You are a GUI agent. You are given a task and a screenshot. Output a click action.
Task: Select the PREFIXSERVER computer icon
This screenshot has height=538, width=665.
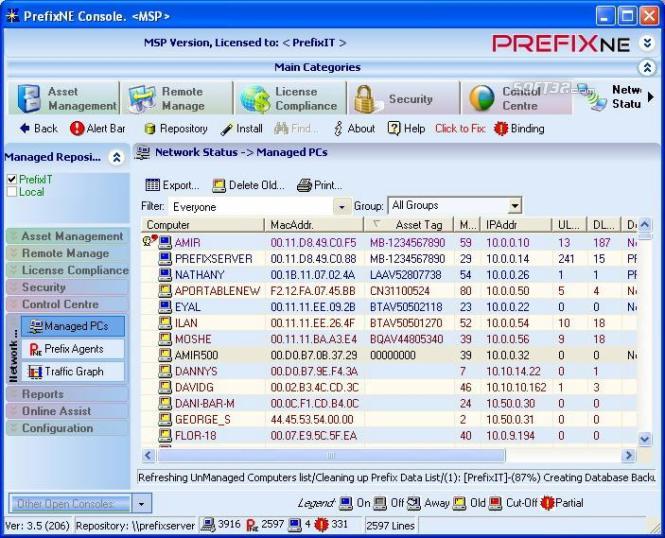[165, 259]
